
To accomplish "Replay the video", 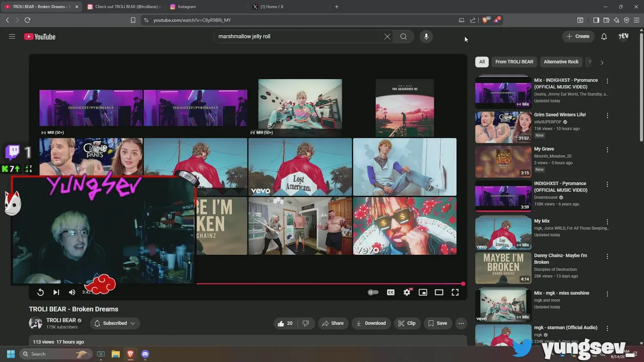I will tap(41, 292).
